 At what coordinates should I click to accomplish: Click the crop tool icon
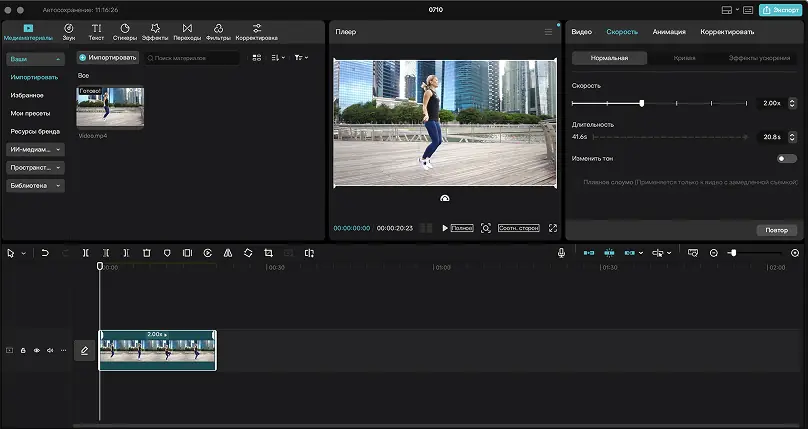268,253
